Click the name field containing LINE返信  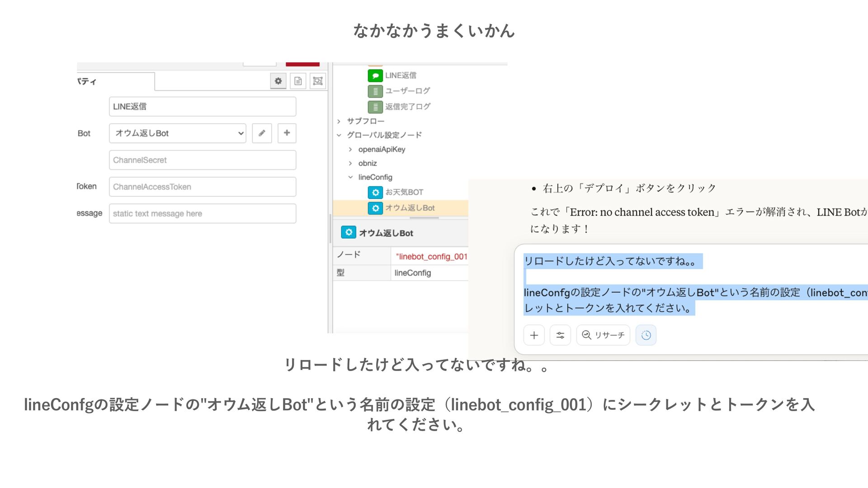coord(203,107)
